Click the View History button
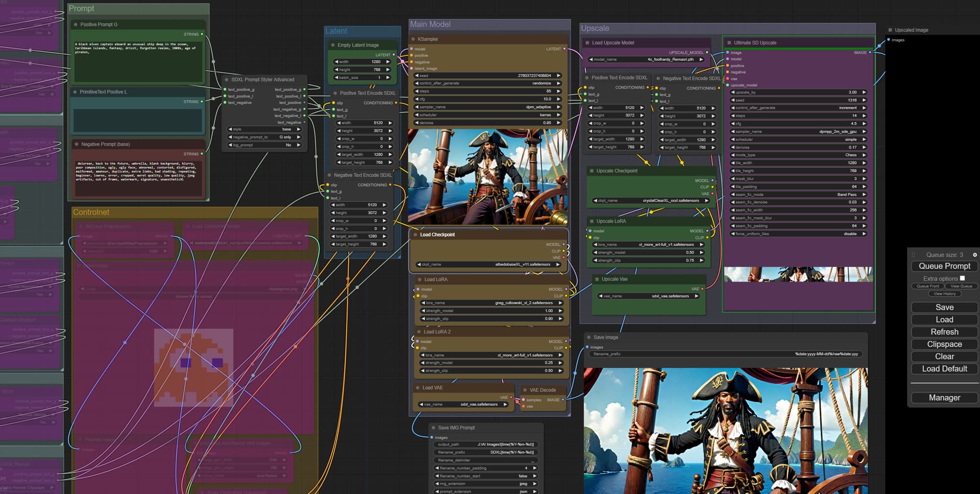The image size is (980, 494). pos(944,294)
